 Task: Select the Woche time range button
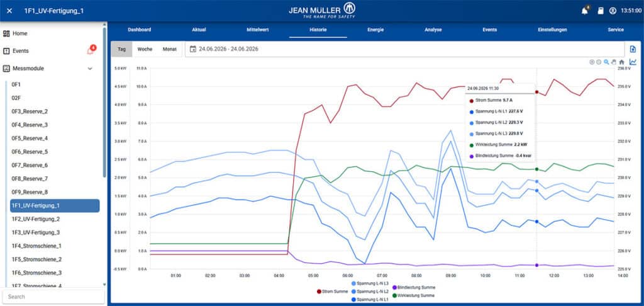coord(145,49)
